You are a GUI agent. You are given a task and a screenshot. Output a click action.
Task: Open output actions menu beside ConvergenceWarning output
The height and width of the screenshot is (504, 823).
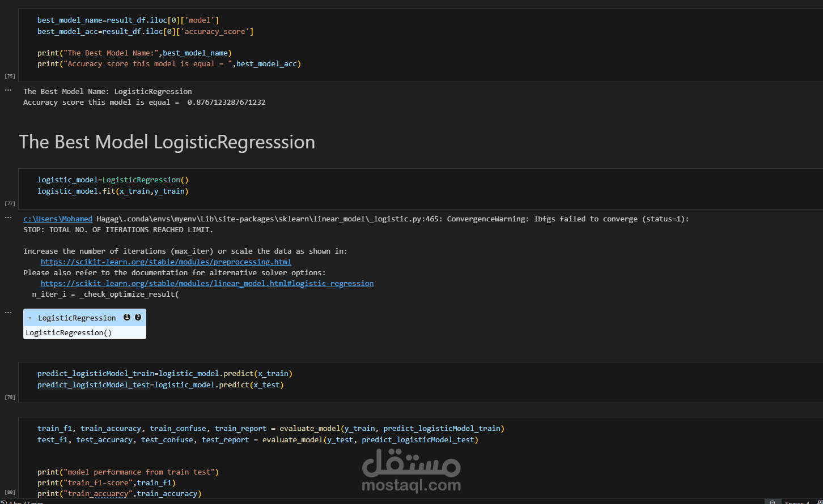pos(8,217)
